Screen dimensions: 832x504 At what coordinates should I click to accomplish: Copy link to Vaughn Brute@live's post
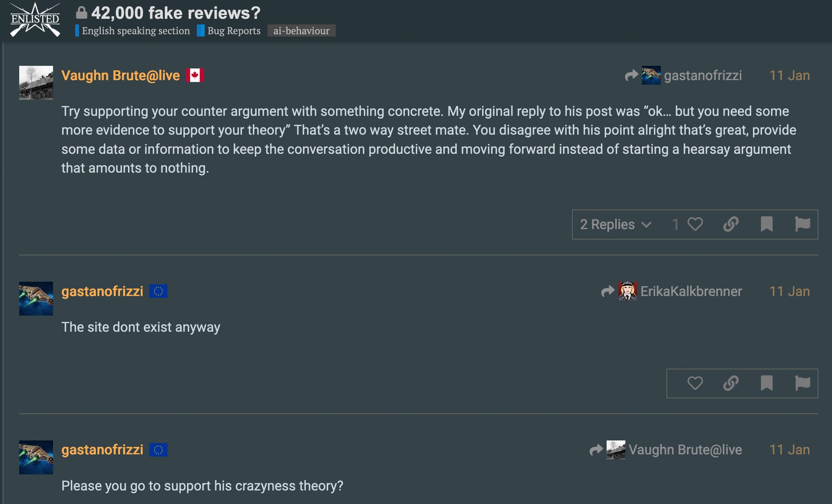pos(731,224)
